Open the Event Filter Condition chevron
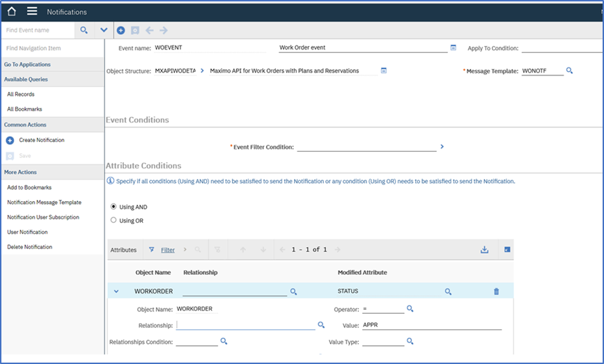This screenshot has width=604, height=364. pyautogui.click(x=442, y=147)
